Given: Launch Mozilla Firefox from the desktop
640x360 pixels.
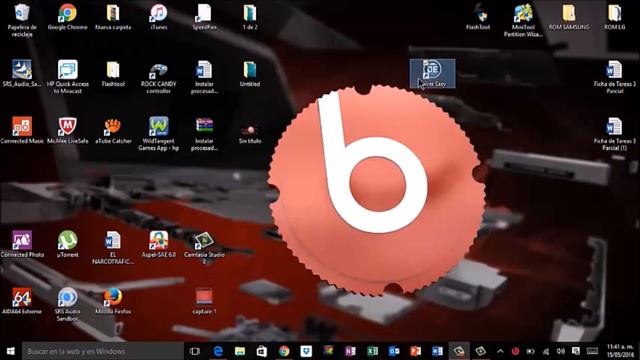Looking at the screenshot, I should click(113, 301).
